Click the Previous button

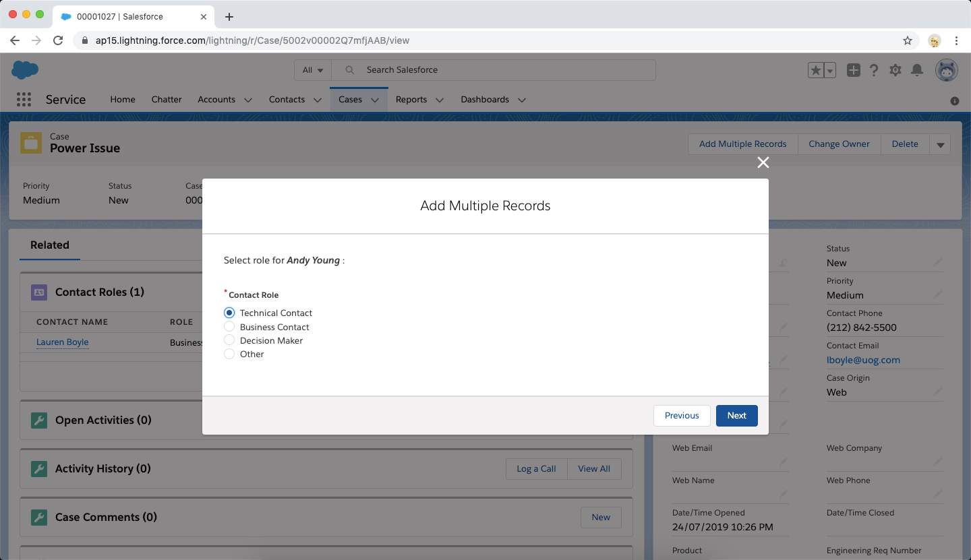point(682,416)
